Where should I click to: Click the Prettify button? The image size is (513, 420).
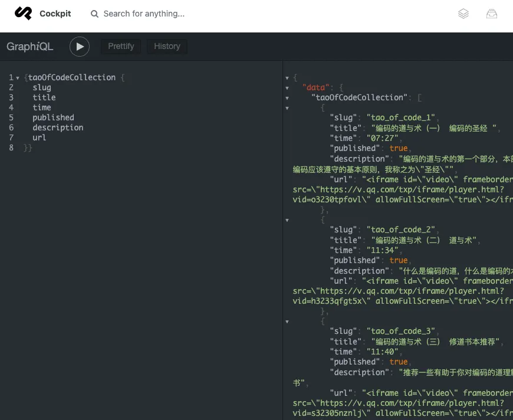click(121, 46)
